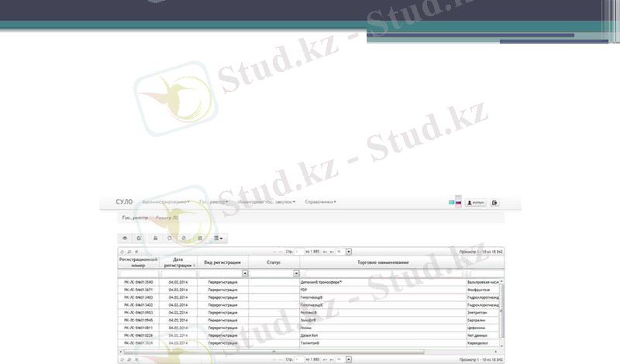The height and width of the screenshot is (364, 620).
Task: Sort by Дата регистрации column header
Action: click(x=178, y=263)
